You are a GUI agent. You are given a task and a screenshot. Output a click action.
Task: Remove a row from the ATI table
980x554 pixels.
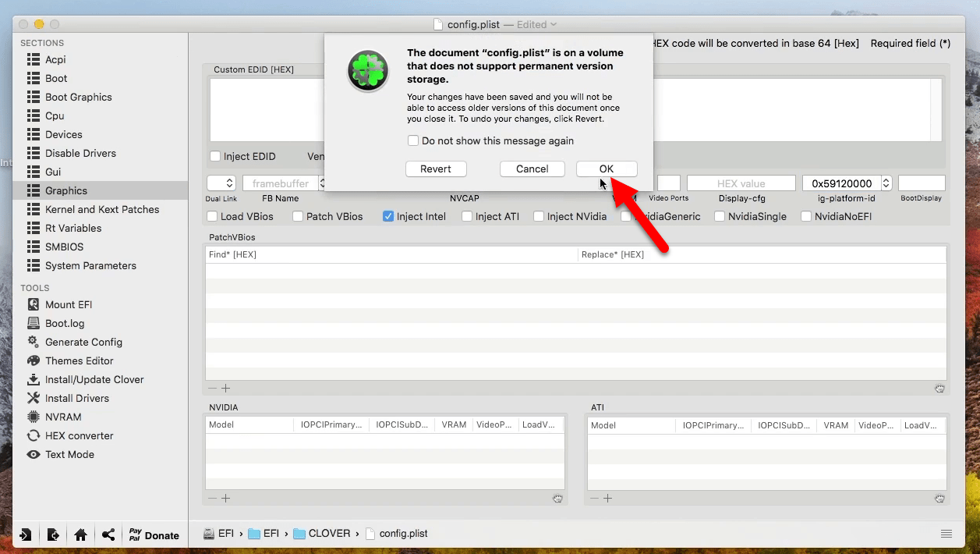594,499
